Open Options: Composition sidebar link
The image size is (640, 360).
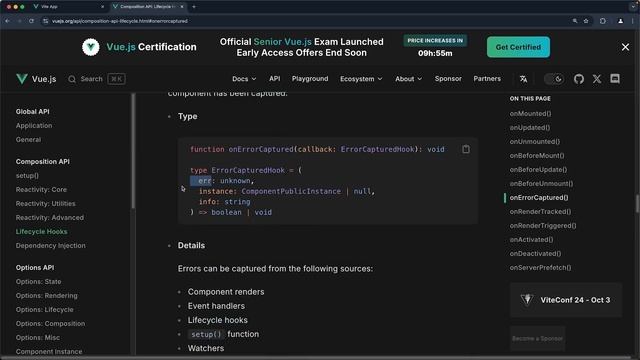click(50, 323)
